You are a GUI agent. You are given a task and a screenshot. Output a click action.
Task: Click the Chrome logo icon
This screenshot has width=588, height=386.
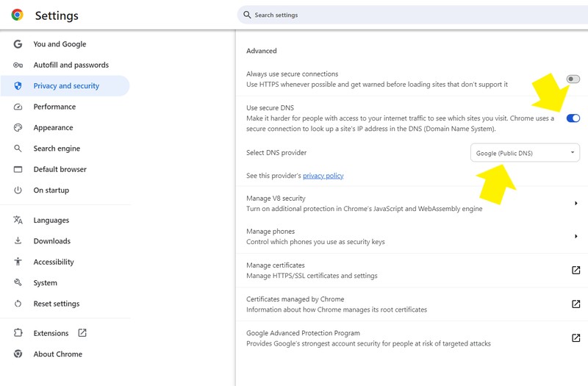point(18,15)
